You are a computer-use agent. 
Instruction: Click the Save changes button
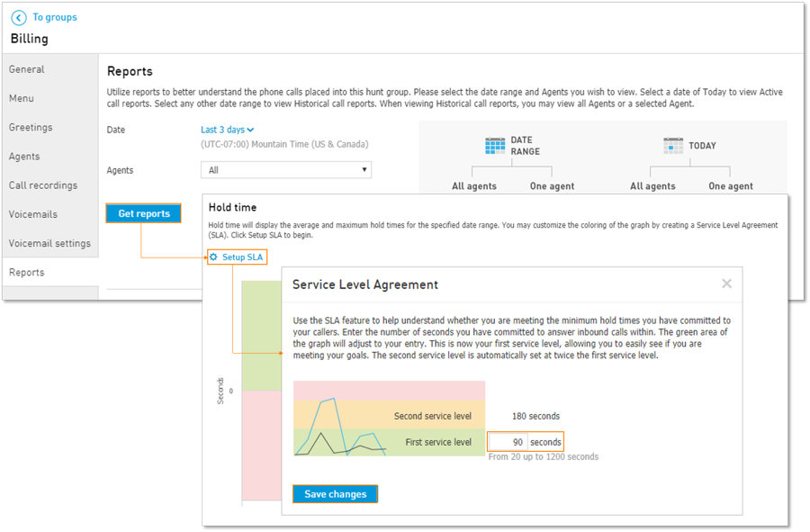pyautogui.click(x=336, y=494)
